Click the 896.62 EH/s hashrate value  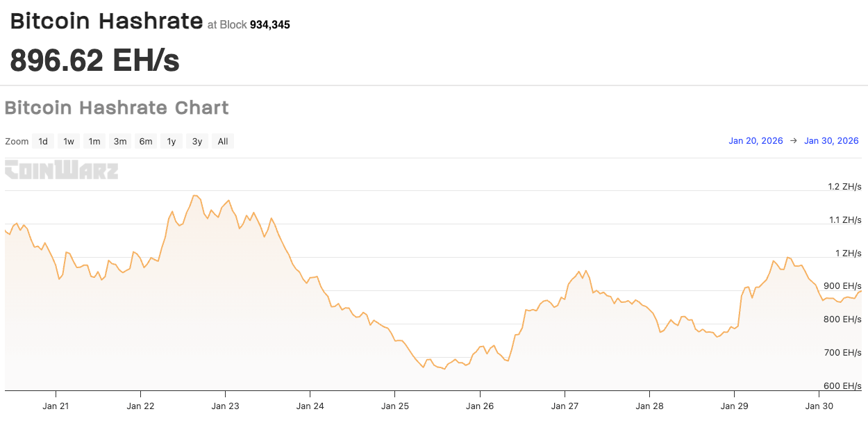[94, 60]
